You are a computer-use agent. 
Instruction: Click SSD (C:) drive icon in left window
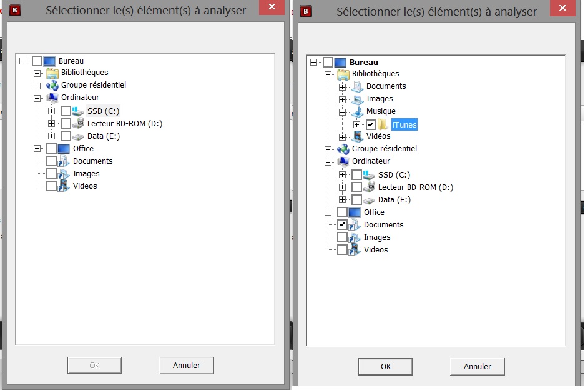coord(77,111)
